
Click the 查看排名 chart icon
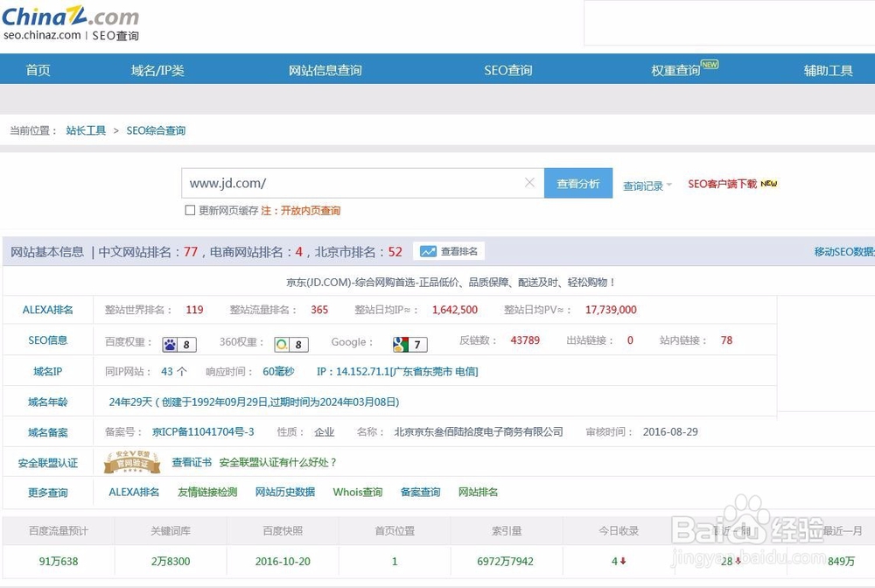pos(428,252)
